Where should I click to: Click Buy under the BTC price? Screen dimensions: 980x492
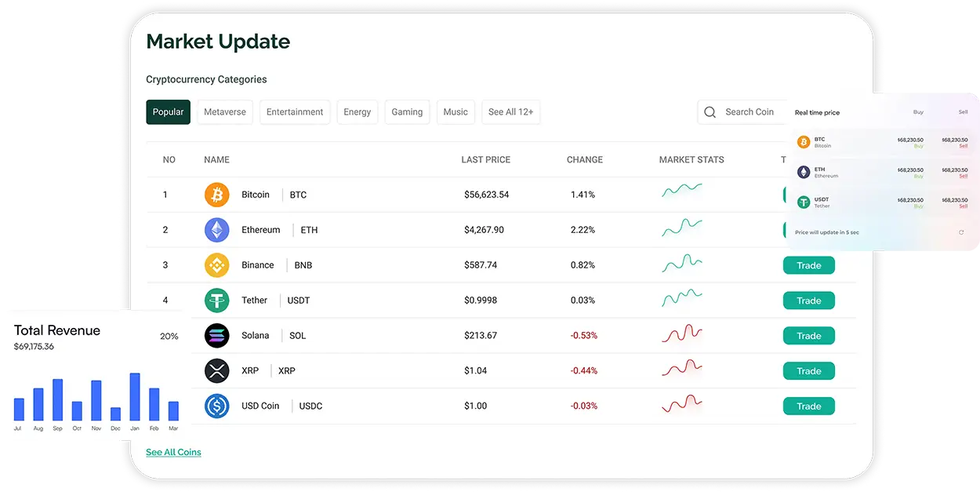pyautogui.click(x=919, y=146)
